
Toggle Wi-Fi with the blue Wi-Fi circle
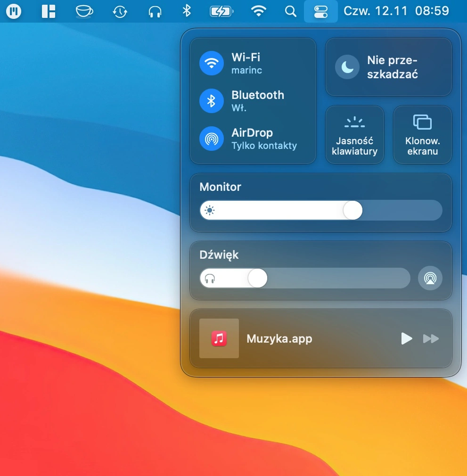click(x=212, y=63)
